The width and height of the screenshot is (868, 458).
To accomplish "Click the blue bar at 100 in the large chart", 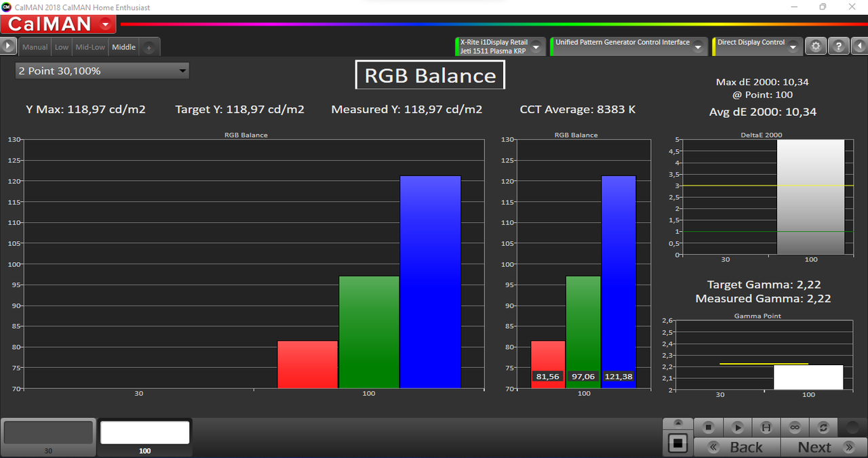I will pos(430,282).
